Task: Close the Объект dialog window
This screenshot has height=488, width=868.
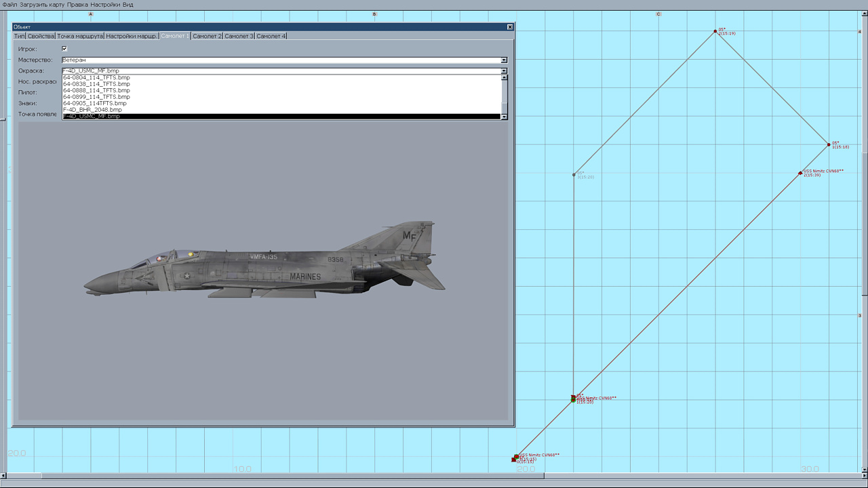Action: coord(510,26)
